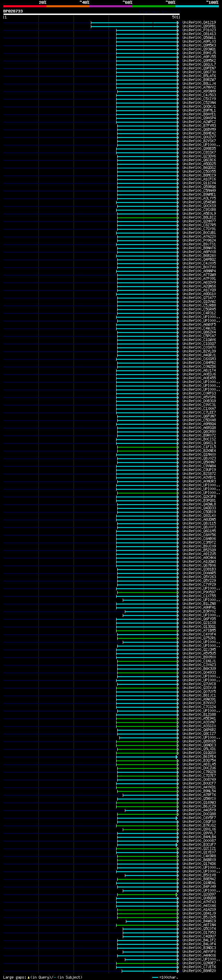The image size is (222, 980).
Task: Select label UniRef100_B2VSK7
Action: tap(199, 141)
